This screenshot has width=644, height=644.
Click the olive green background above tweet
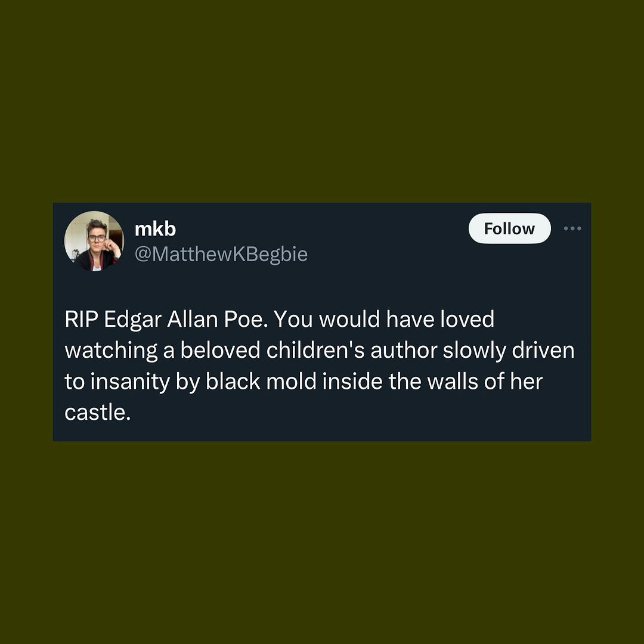pos(322,101)
